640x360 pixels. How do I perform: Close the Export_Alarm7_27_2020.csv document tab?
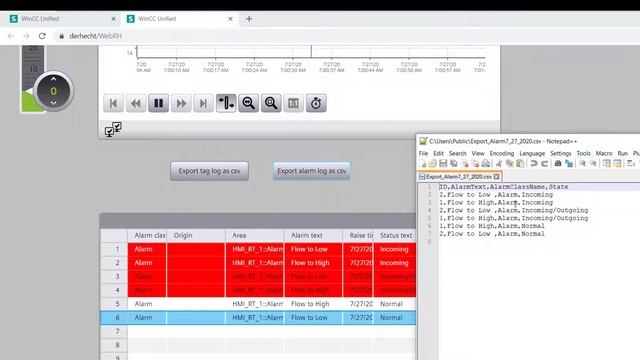pyautogui.click(x=496, y=177)
